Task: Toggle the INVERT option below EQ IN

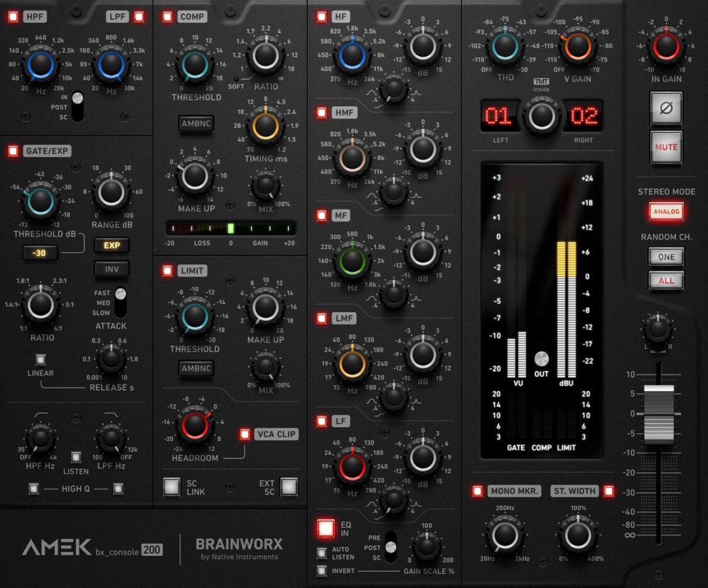Action: click(322, 571)
